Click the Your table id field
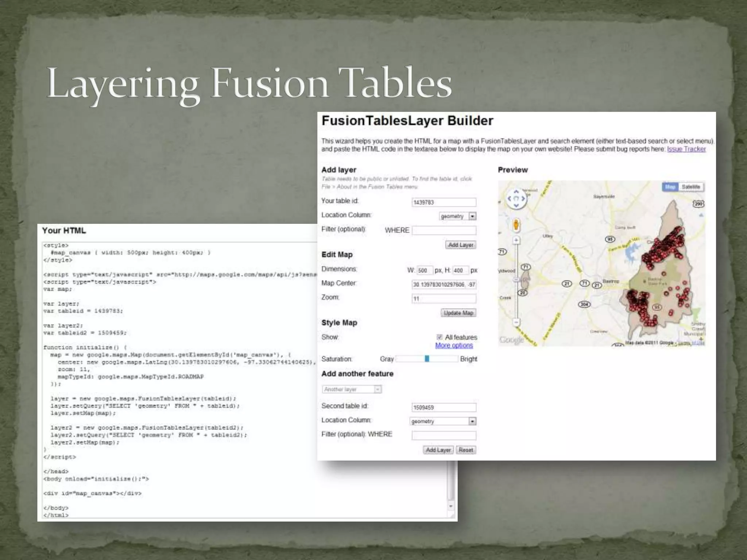The height and width of the screenshot is (560, 747). 444,202
